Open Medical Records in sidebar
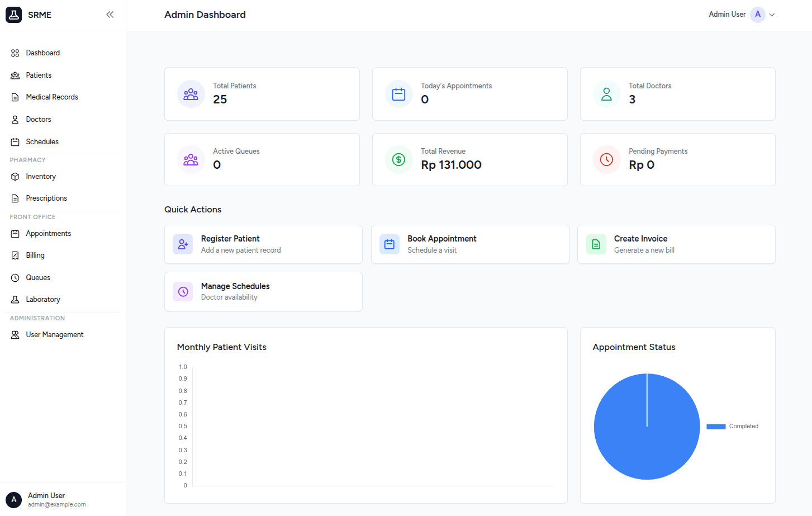Viewport: 812px width, 516px height. coord(51,97)
